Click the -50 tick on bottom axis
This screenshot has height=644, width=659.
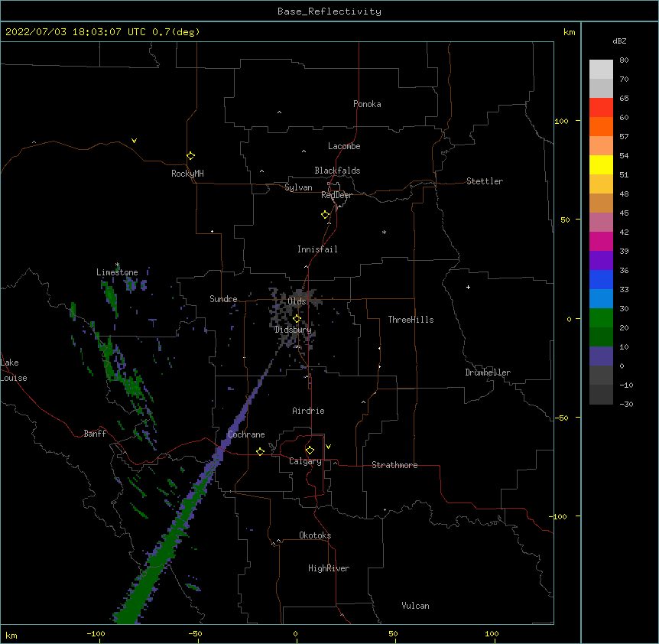point(195,633)
